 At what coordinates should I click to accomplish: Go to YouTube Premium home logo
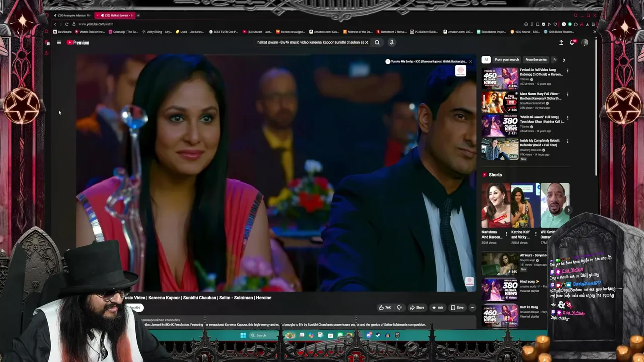coord(78,43)
